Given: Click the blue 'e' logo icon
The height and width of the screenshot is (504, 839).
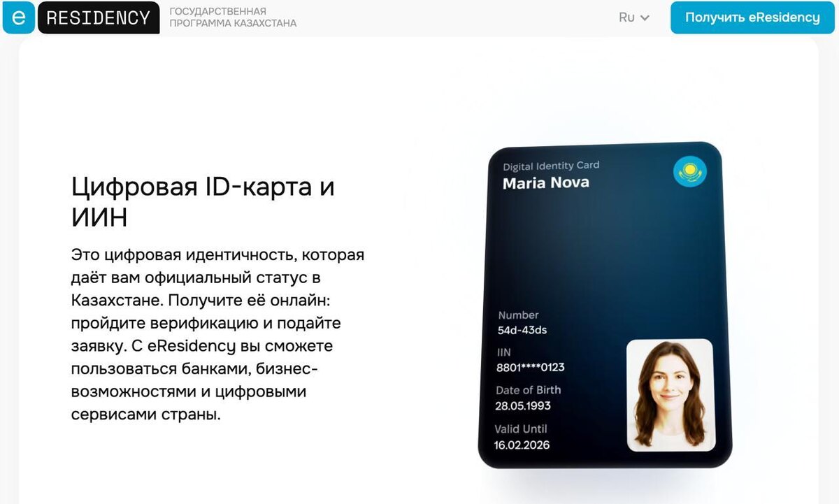Looking at the screenshot, I should coord(19,17).
